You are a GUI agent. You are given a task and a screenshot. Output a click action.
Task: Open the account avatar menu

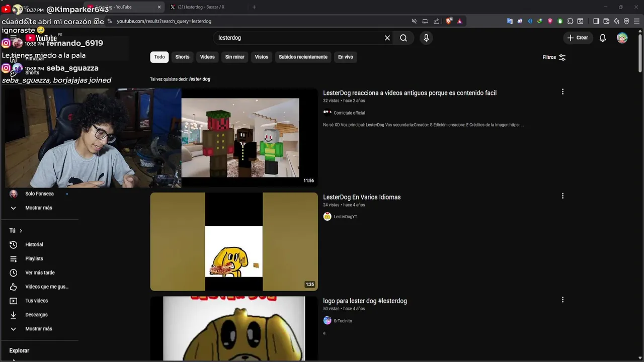(x=622, y=38)
